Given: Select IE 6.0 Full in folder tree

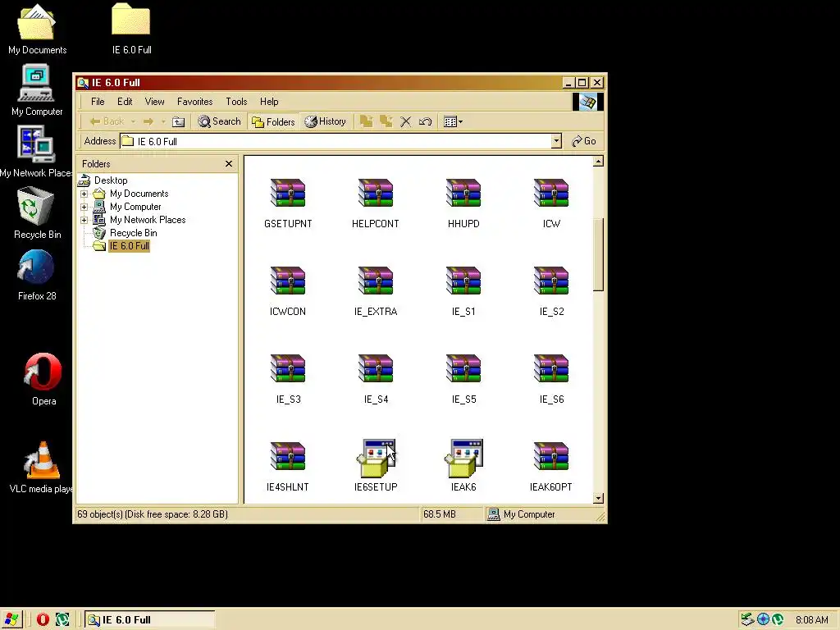Looking at the screenshot, I should pyautogui.click(x=129, y=246).
